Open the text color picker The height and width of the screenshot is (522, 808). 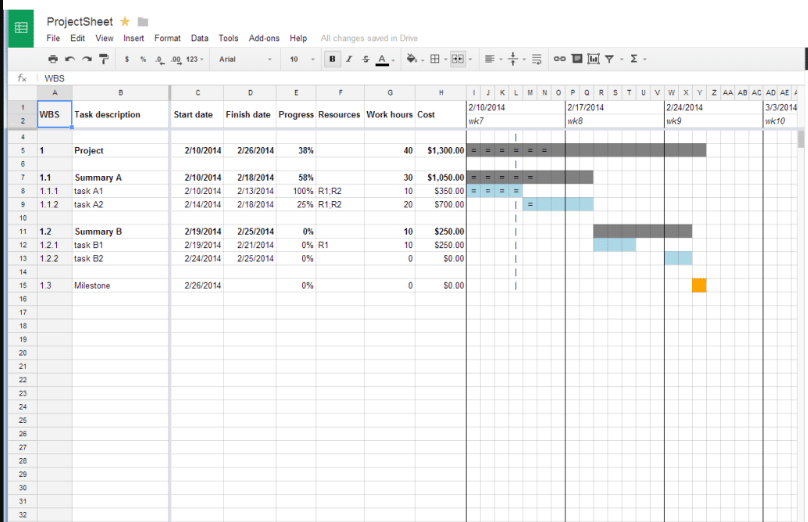pos(383,59)
